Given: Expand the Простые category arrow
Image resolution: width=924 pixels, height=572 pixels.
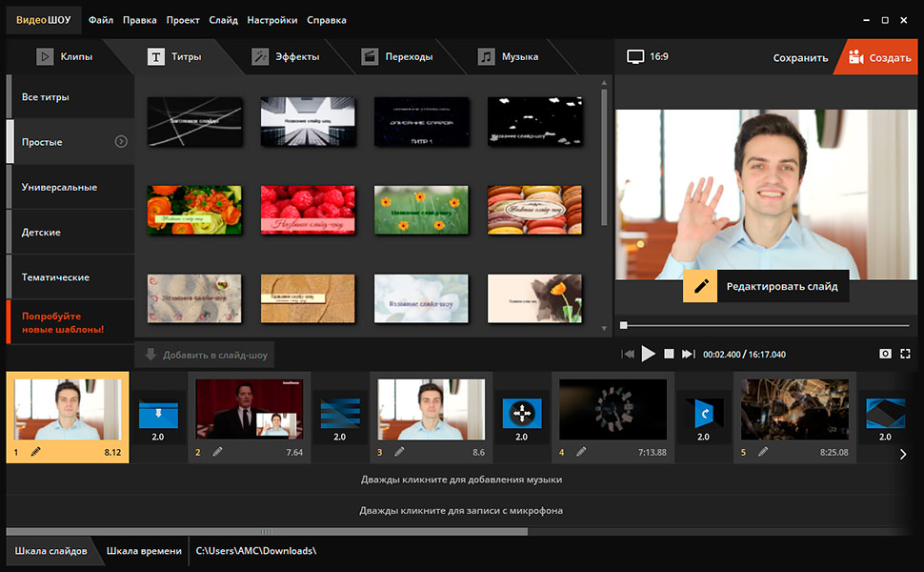Looking at the screenshot, I should tap(121, 141).
